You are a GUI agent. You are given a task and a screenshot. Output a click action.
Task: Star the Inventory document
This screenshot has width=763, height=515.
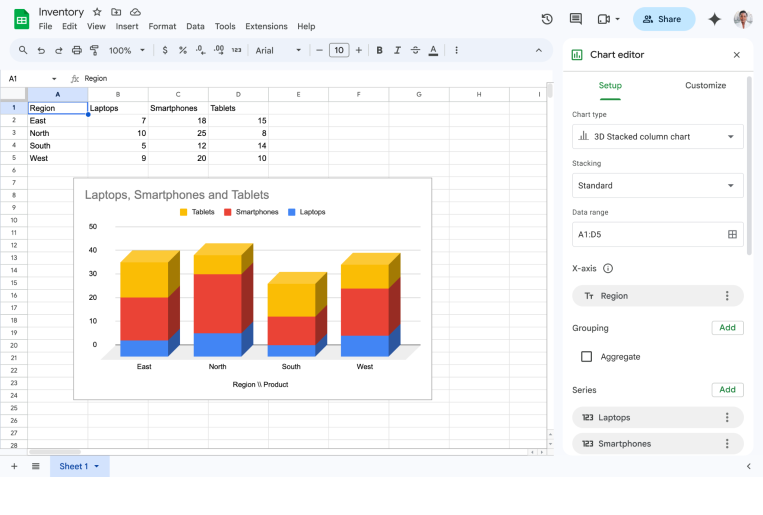97,12
